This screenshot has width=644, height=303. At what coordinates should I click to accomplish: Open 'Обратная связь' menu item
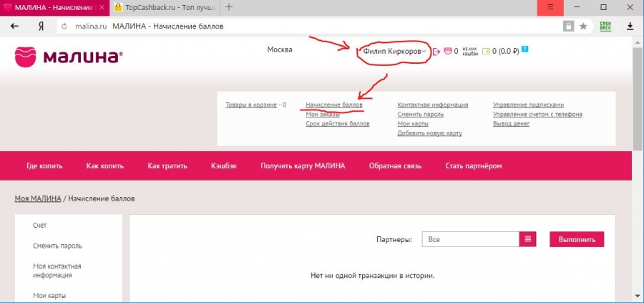(395, 166)
